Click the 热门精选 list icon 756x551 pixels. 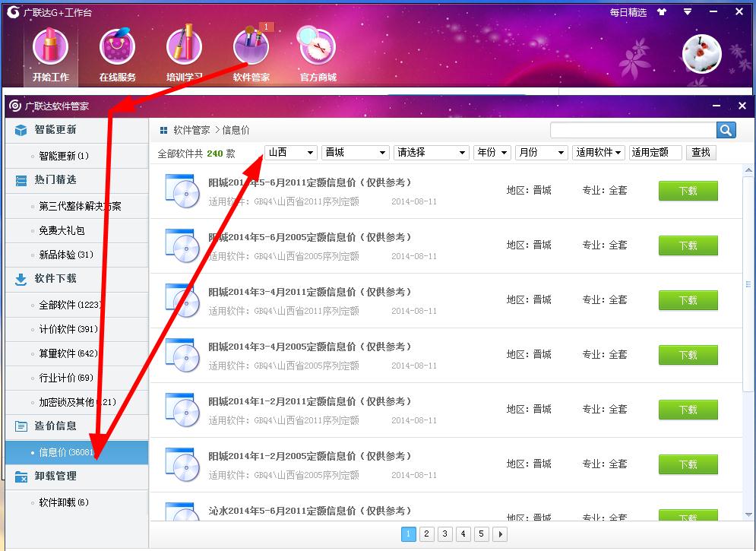[x=21, y=180]
